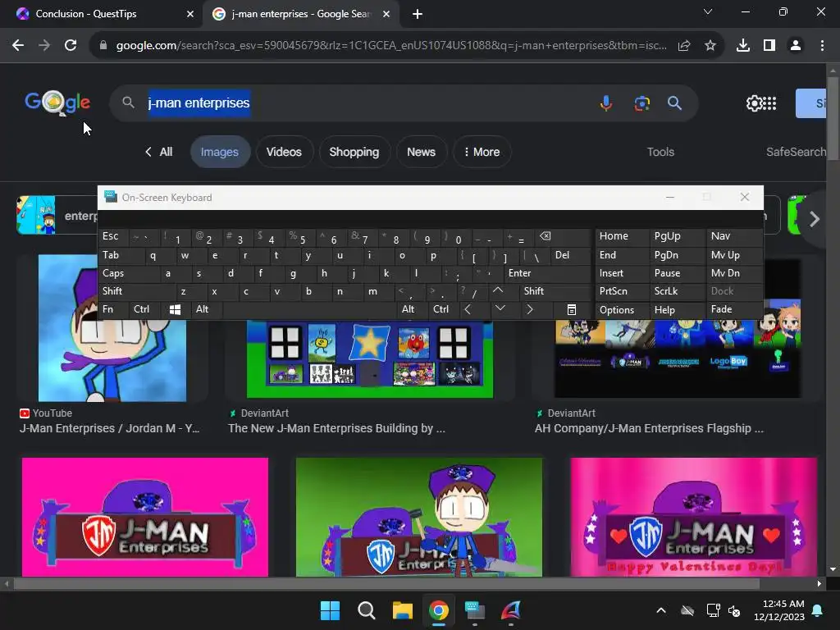The width and height of the screenshot is (840, 630).
Task: Select the Images tab
Action: (220, 152)
